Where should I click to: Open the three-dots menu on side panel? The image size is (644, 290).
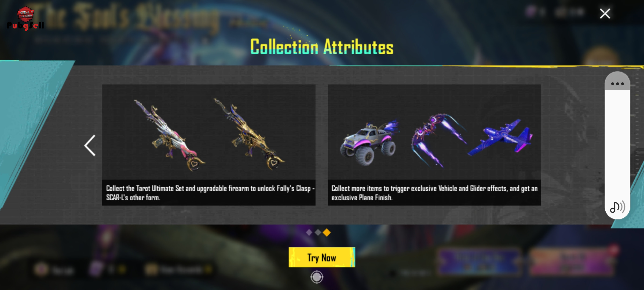pos(617,84)
